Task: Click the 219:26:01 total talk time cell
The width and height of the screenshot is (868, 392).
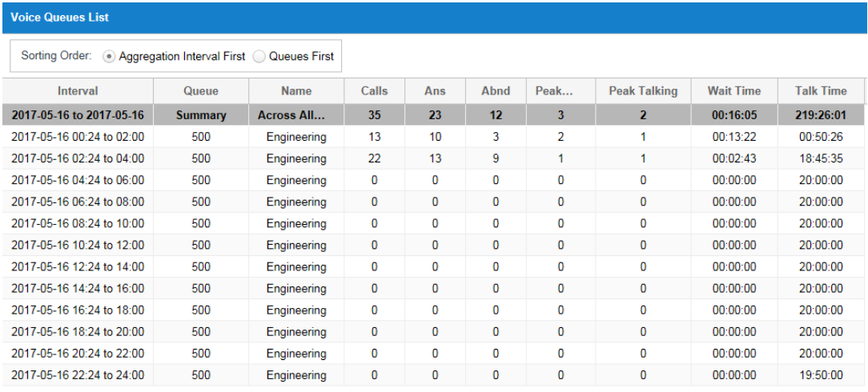Action: (821, 115)
